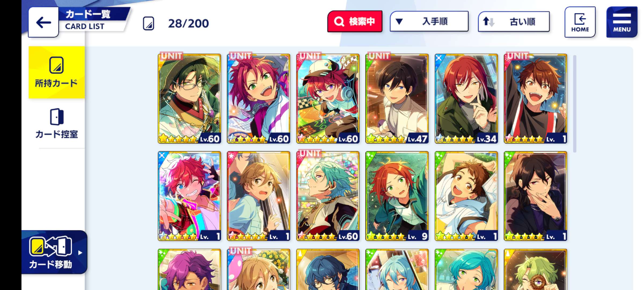Open the long red-haired card Lv.34
Image resolution: width=644 pixels, height=290 pixels.
click(x=466, y=99)
